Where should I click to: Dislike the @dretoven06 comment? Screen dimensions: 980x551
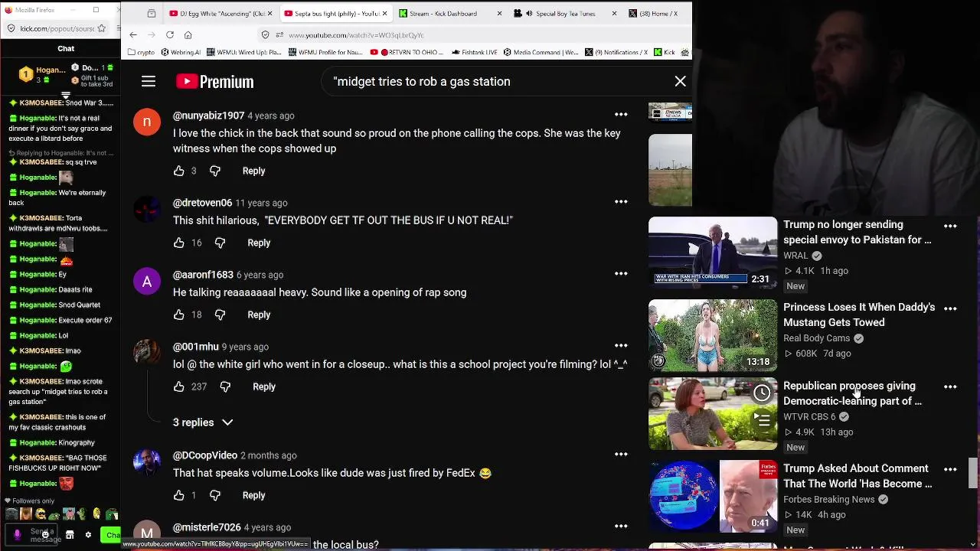coord(220,243)
